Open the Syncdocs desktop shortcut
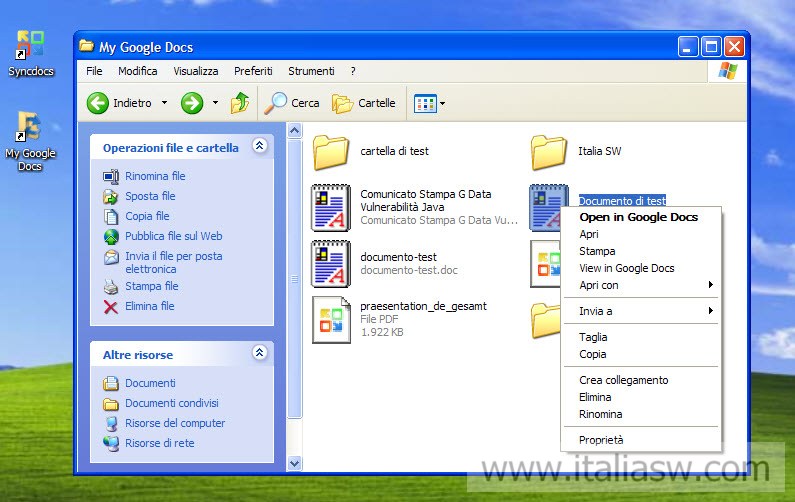Image resolution: width=795 pixels, height=502 pixels. [30, 53]
